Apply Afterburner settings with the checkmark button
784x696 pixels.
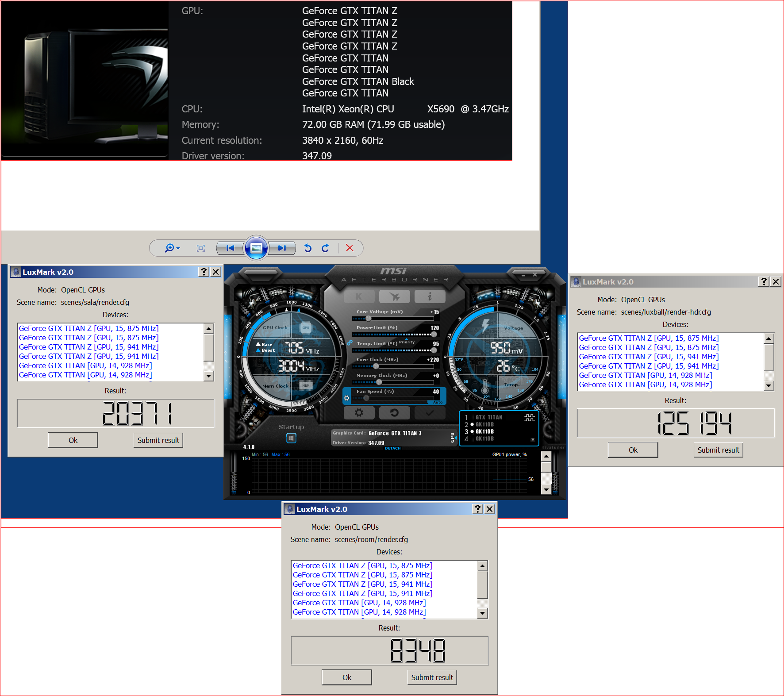pos(430,413)
